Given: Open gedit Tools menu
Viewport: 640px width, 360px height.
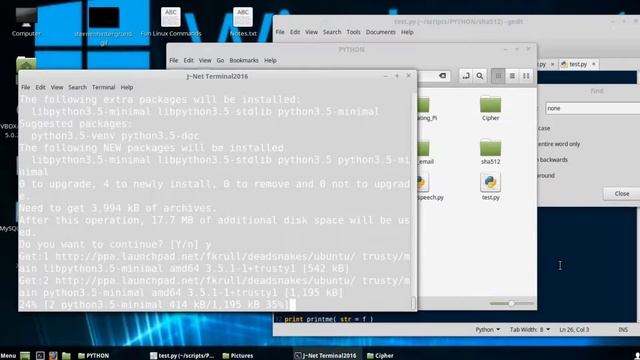Looking at the screenshot, I should 353,32.
